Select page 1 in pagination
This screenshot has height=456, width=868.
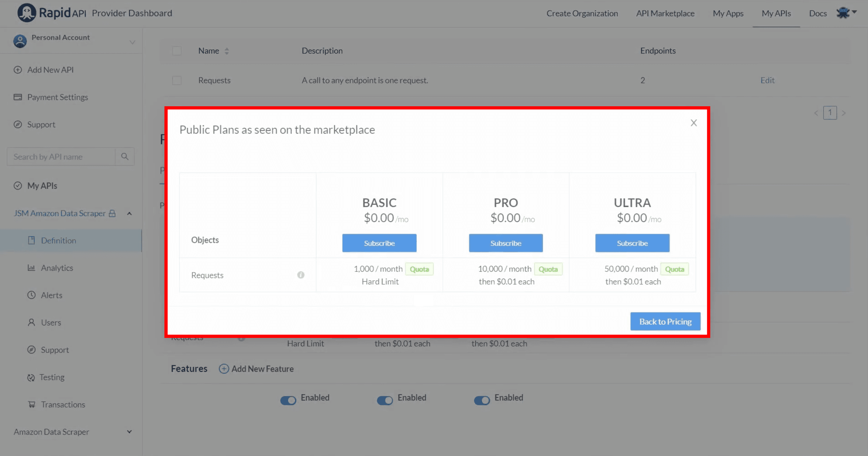coord(830,113)
